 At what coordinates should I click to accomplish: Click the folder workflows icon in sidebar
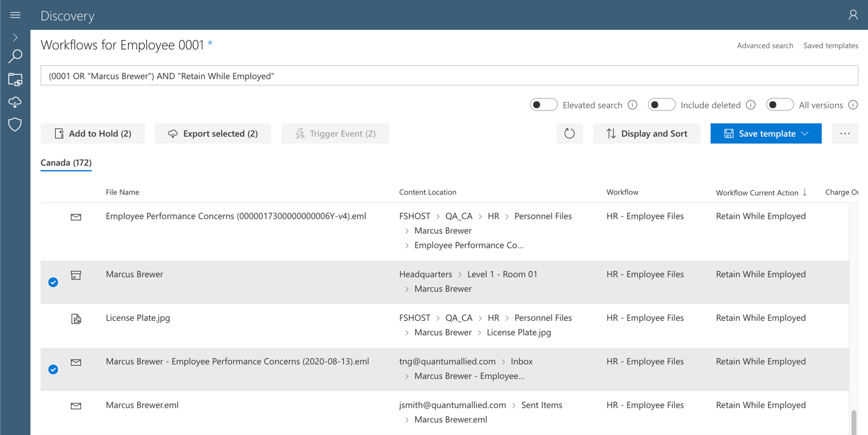(15, 79)
